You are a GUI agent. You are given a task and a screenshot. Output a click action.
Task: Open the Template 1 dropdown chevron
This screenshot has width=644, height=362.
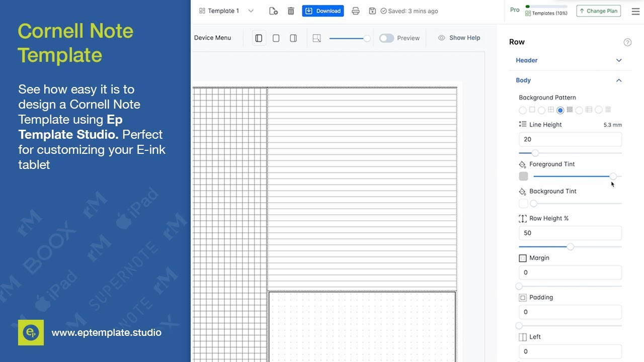pos(251,11)
